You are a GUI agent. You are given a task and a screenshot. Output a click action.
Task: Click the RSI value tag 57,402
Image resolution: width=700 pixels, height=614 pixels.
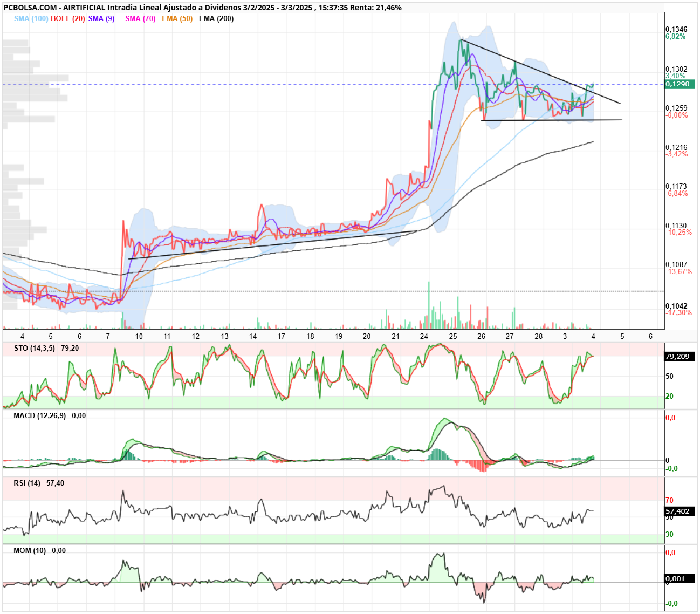point(680,511)
